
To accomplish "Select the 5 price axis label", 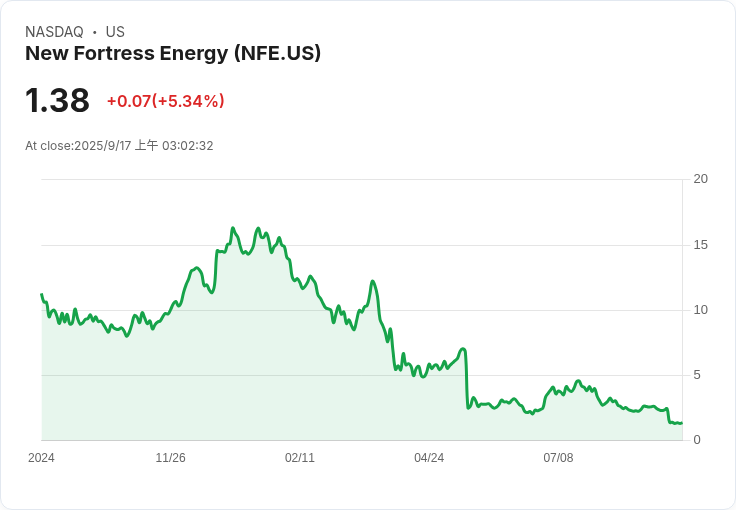I will pos(697,375).
